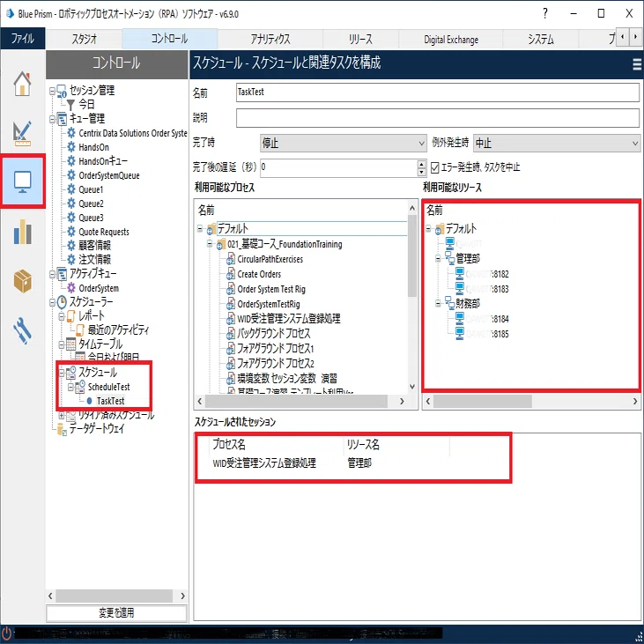The height and width of the screenshot is (644, 644).
Task: Click the process icon beside Create Orders
Action: click(231, 274)
